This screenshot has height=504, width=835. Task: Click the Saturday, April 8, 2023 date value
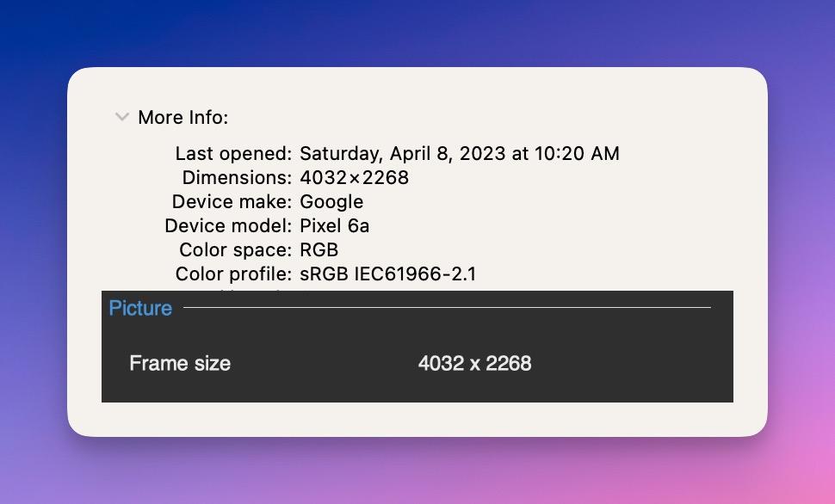point(459,154)
